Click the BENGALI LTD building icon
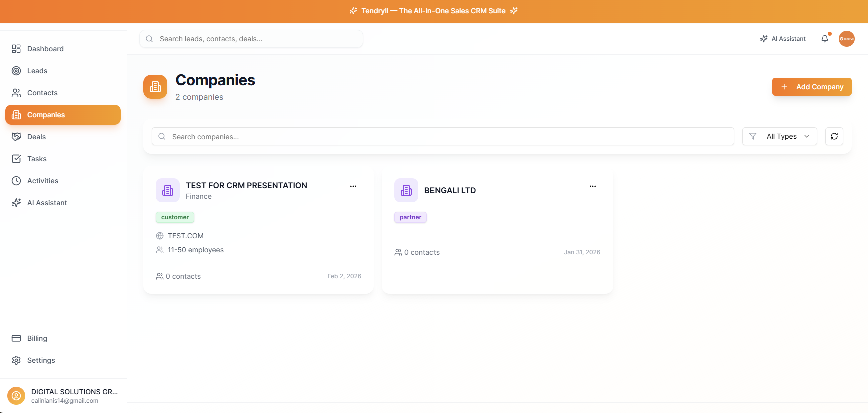The width and height of the screenshot is (868, 413). (406, 190)
